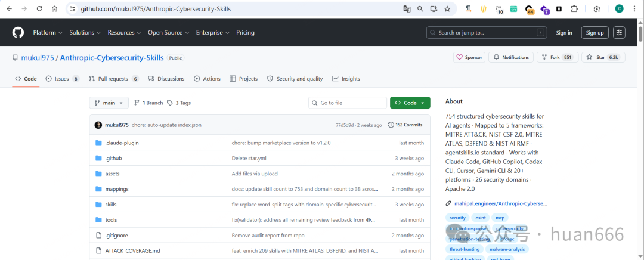The image size is (644, 260).
Task: Expand the Solutions menu
Action: (85, 32)
